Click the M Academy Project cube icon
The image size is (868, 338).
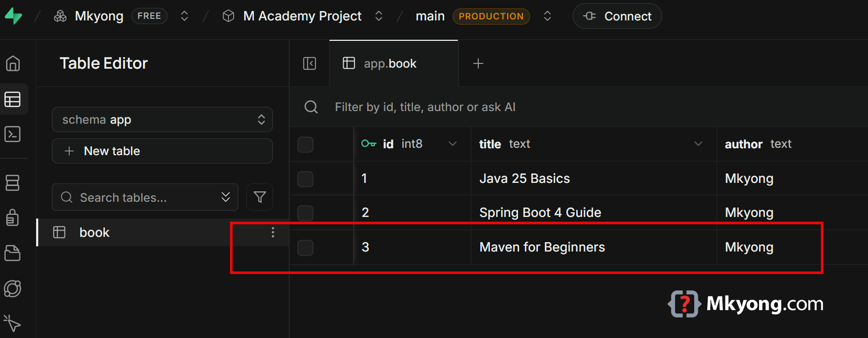(x=228, y=16)
